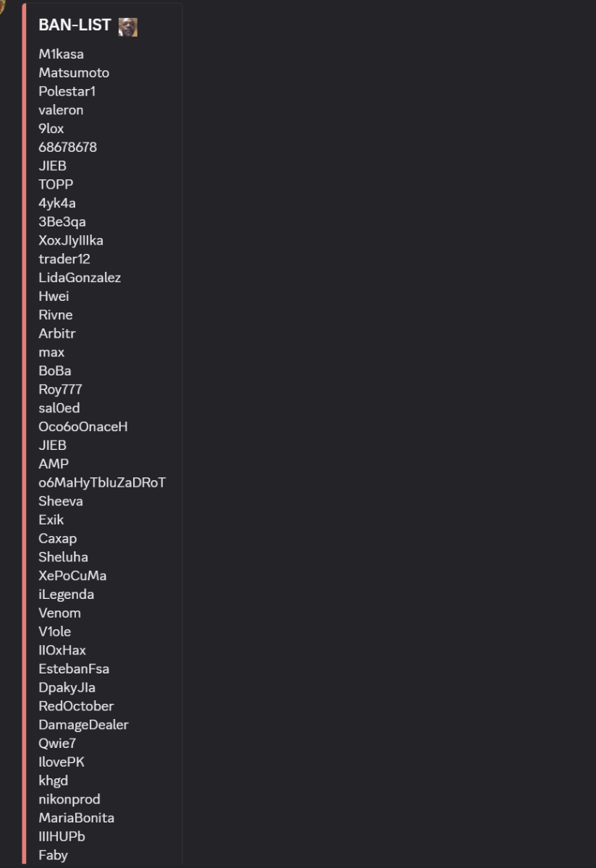Click the BAN-LIST embed title

[74, 25]
